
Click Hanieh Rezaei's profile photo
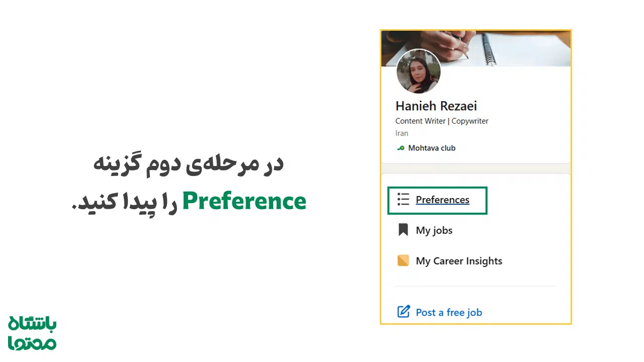418,71
